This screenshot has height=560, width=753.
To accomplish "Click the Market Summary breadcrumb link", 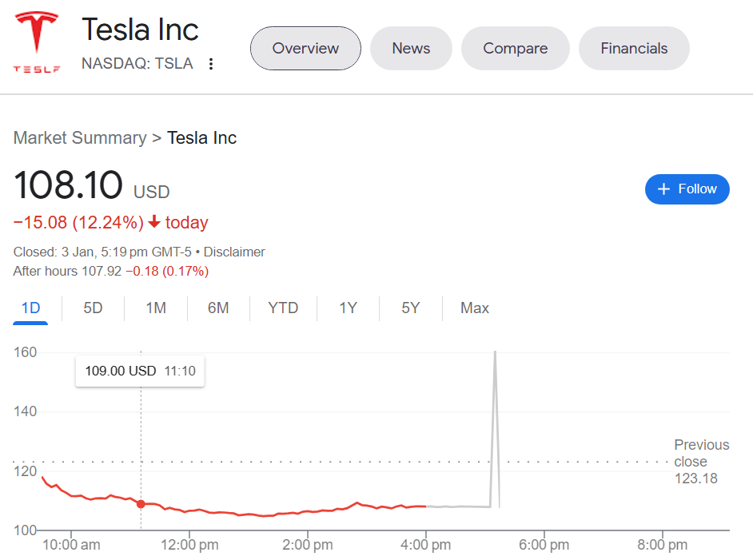I will click(x=80, y=137).
